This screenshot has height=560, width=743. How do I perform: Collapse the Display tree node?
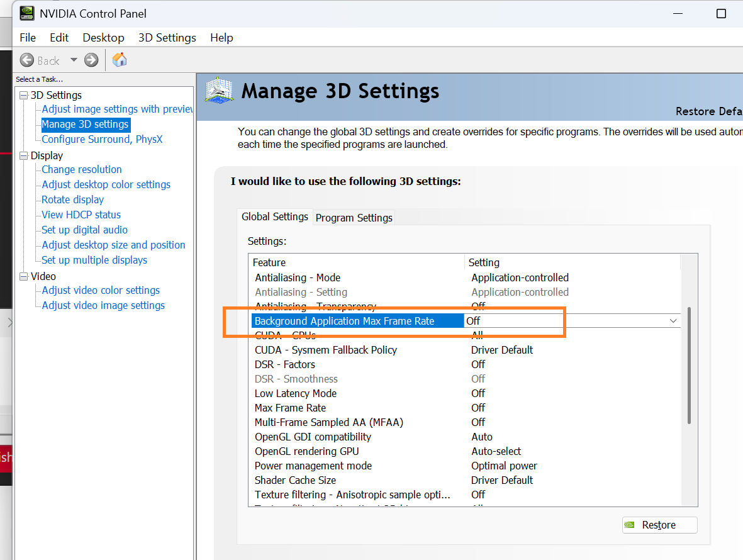pos(24,155)
